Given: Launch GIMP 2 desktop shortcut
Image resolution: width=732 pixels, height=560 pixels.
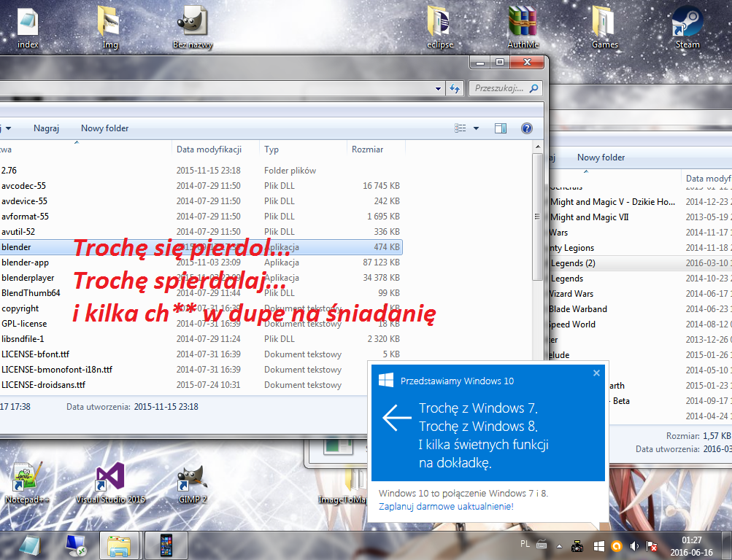Looking at the screenshot, I should [193, 483].
